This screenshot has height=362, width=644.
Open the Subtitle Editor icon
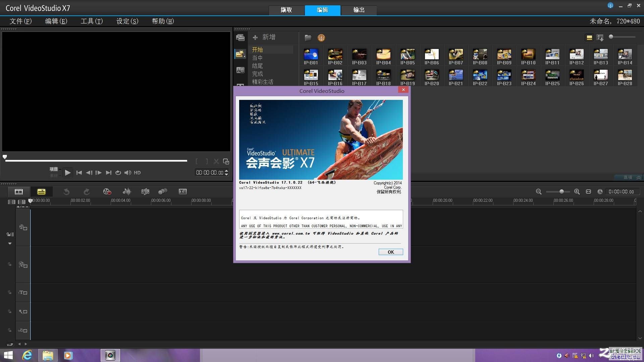(183, 191)
